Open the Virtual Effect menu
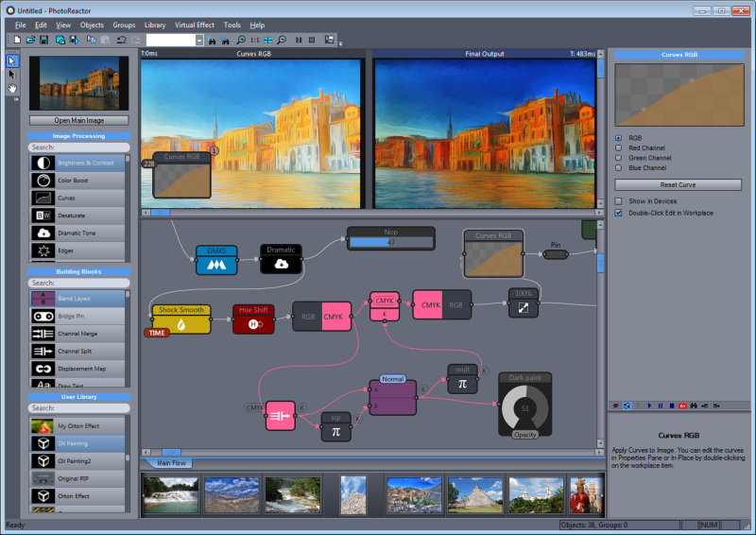This screenshot has width=756, height=535. [x=194, y=25]
